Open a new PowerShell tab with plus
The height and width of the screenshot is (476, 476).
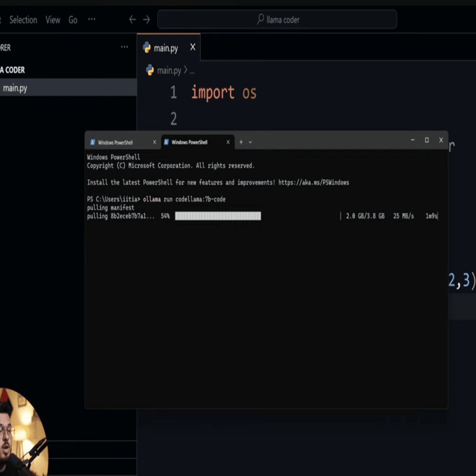(x=241, y=142)
